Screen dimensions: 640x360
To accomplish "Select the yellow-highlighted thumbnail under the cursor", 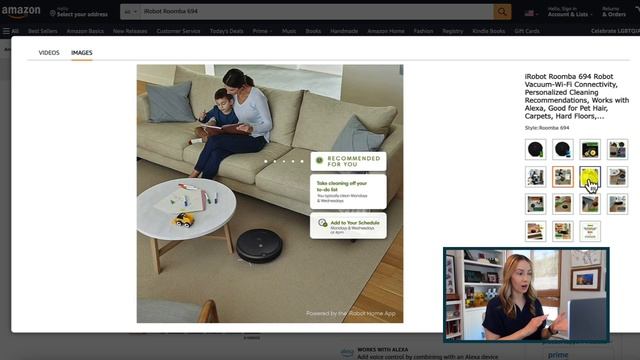I will coord(590,177).
